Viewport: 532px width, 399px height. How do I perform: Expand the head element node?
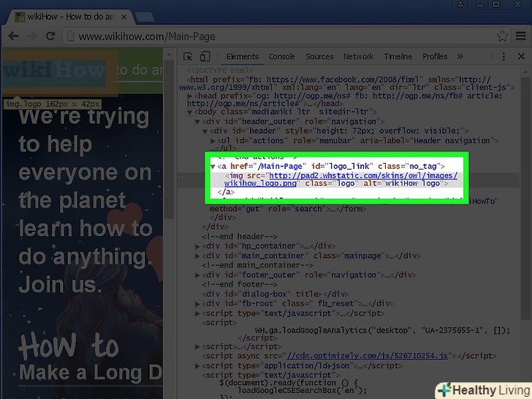coord(190,96)
